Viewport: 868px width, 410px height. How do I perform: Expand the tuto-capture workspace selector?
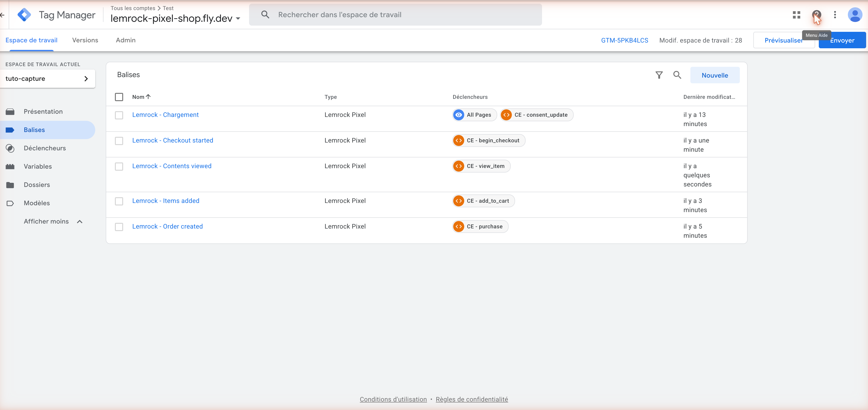click(48, 79)
